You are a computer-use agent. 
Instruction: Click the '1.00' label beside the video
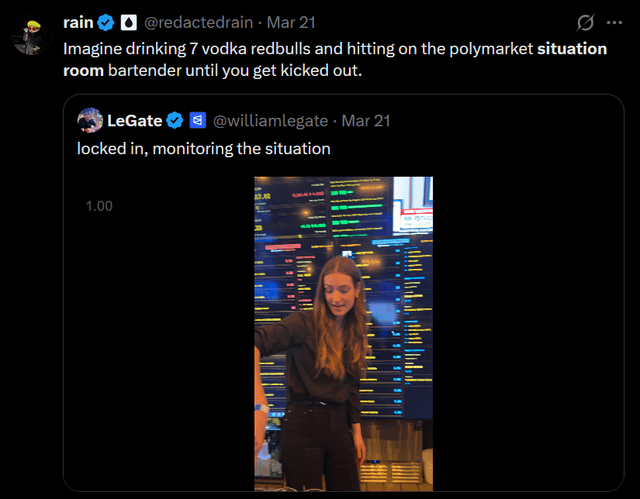coord(99,206)
